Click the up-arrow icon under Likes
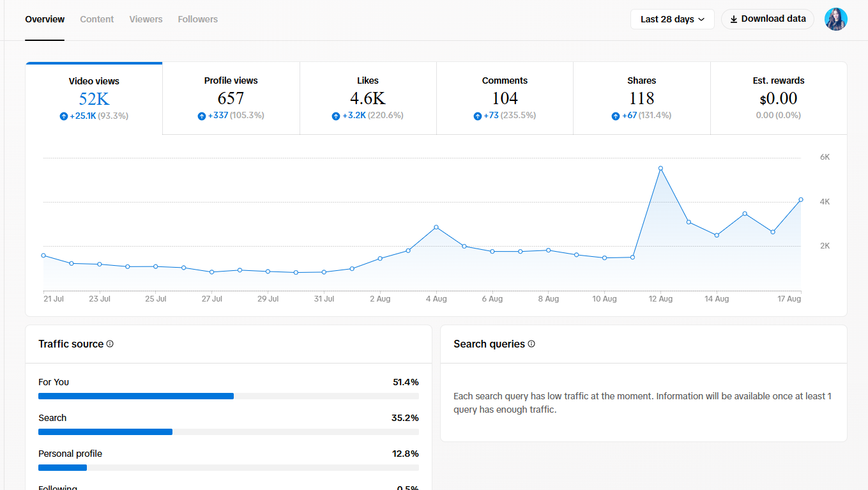The height and width of the screenshot is (490, 868). (336, 116)
